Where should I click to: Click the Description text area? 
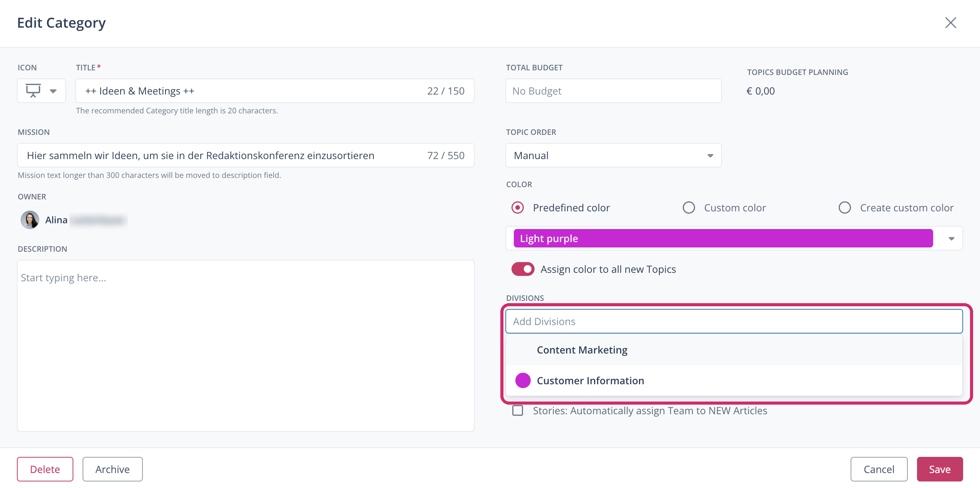[246, 346]
